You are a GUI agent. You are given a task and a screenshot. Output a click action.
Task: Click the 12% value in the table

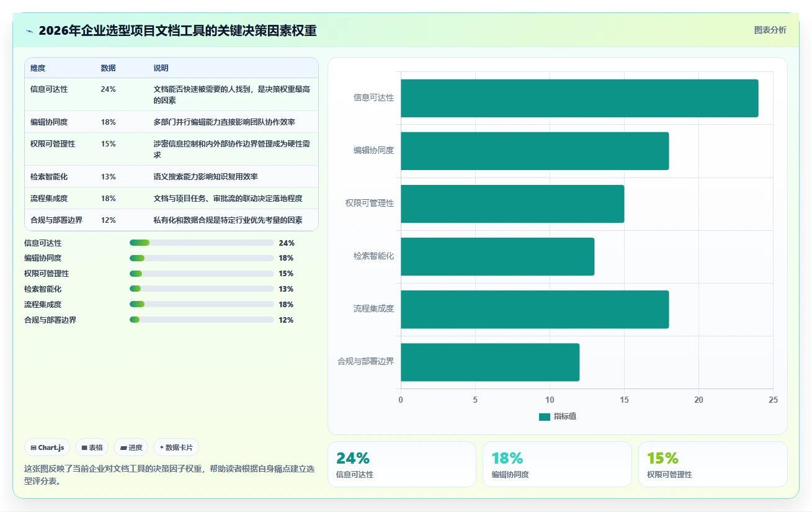tap(108, 220)
